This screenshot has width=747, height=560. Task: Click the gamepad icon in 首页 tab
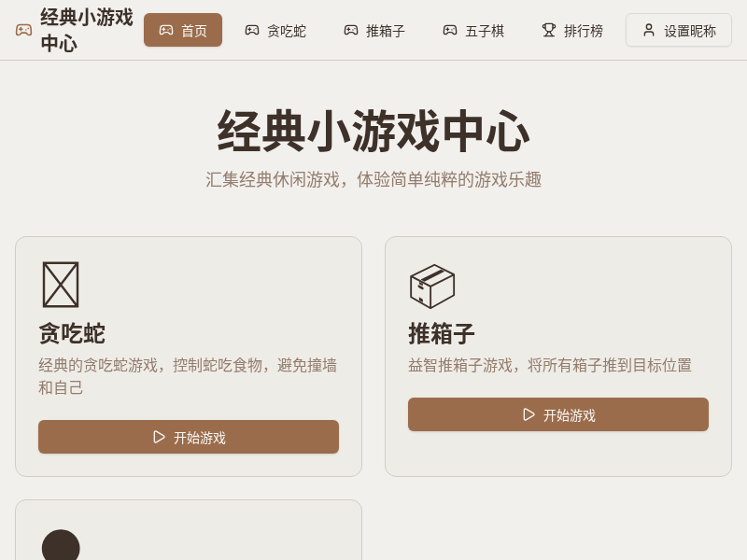166,30
